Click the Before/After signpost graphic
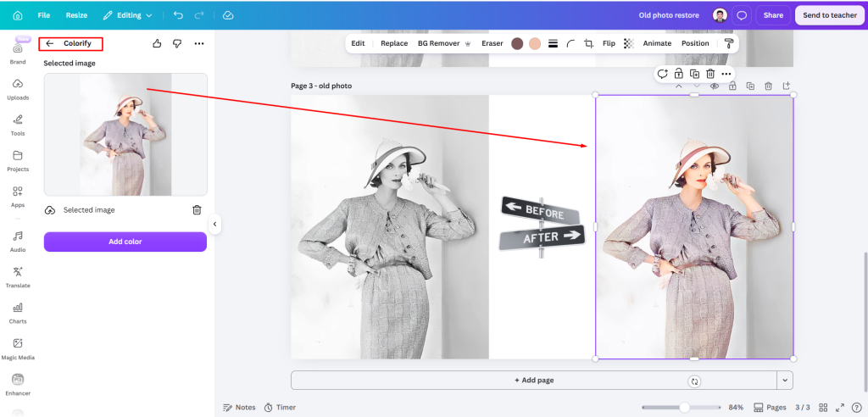This screenshot has width=868, height=417. (x=542, y=227)
